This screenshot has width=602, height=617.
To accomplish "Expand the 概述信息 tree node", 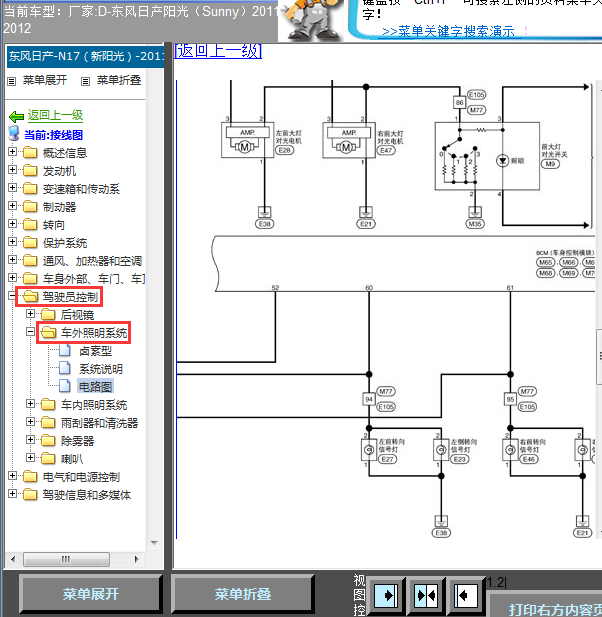I will click(x=12, y=151).
